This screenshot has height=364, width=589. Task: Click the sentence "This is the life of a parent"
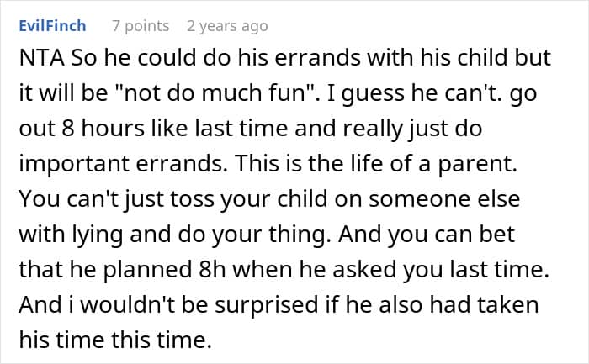coord(377,164)
